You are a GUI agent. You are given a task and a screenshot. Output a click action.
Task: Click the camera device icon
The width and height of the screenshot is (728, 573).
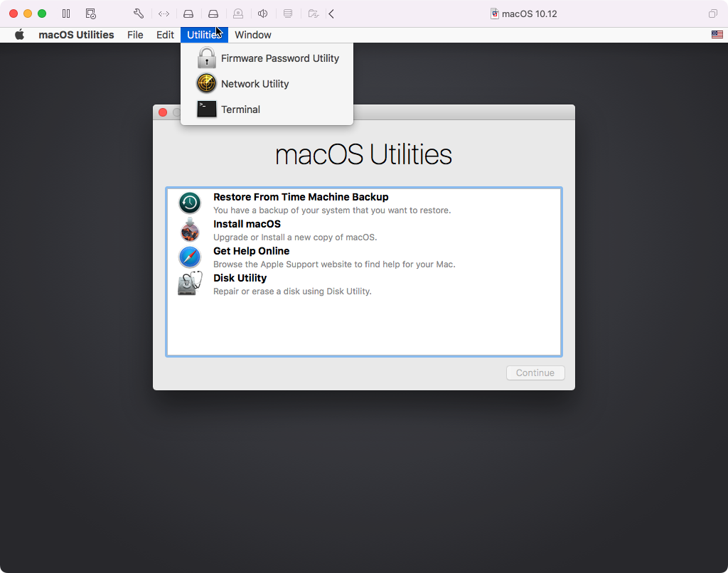click(x=238, y=14)
